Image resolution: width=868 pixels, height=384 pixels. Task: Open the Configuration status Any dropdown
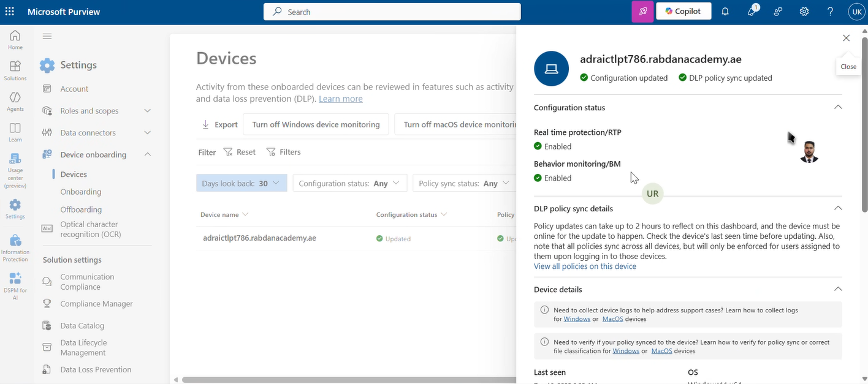coord(349,183)
